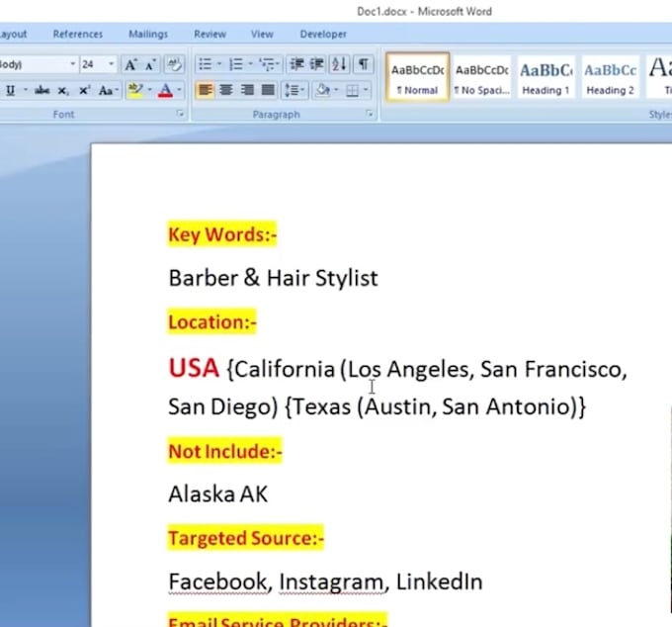Open the Borders dropdown arrow
The width and height of the screenshot is (672, 627).
tap(366, 90)
